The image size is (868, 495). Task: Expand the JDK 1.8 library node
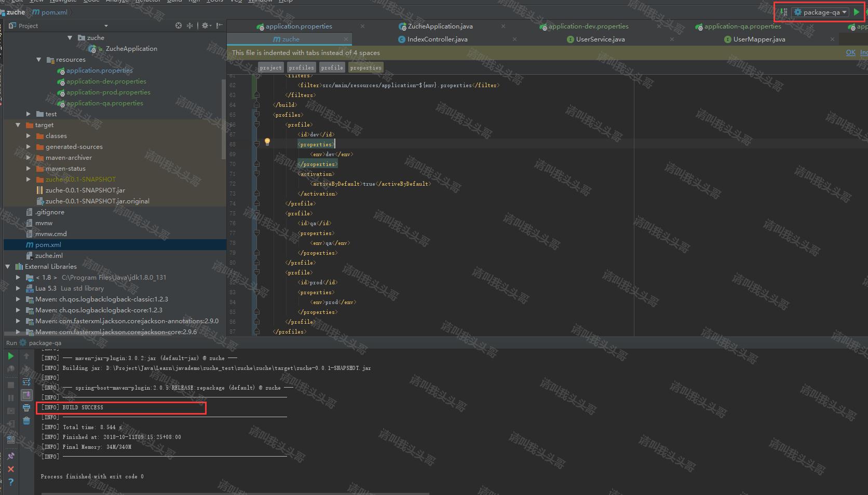point(18,278)
